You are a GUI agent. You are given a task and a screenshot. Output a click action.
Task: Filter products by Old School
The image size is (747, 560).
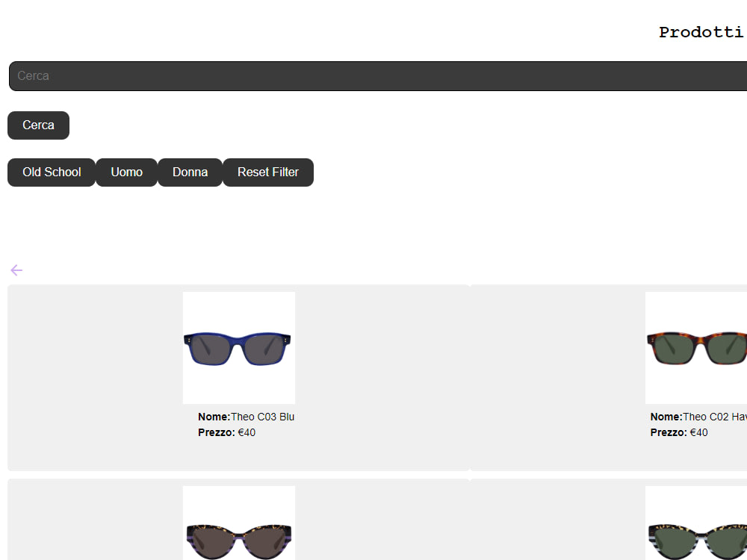52,172
